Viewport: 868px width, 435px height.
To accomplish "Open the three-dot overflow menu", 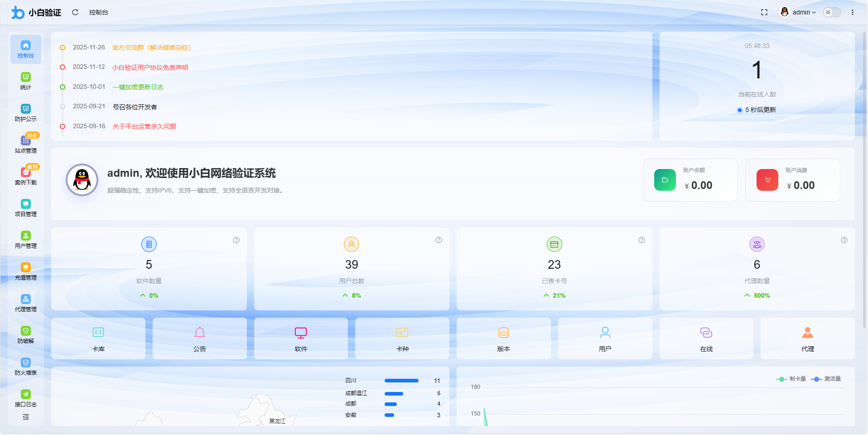I will pos(854,12).
